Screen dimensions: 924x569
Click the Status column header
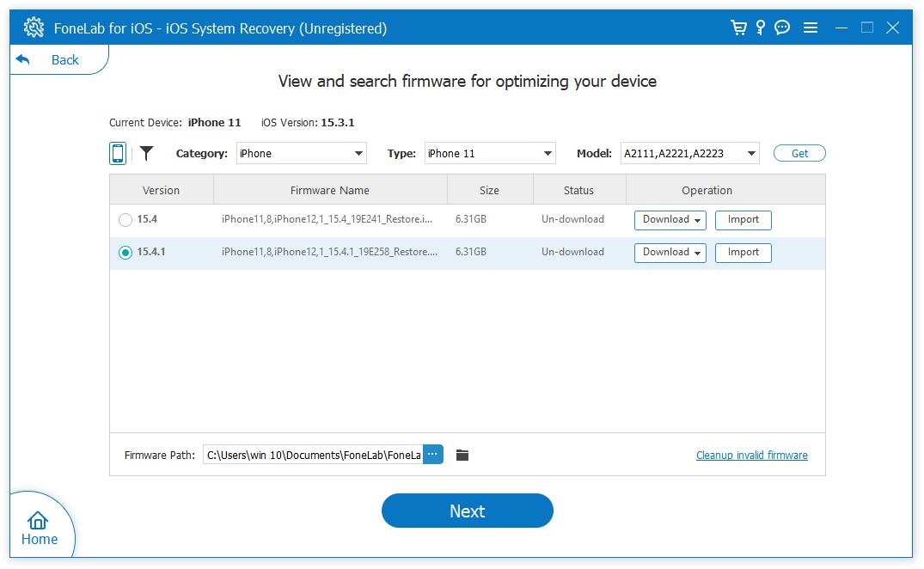pos(578,190)
